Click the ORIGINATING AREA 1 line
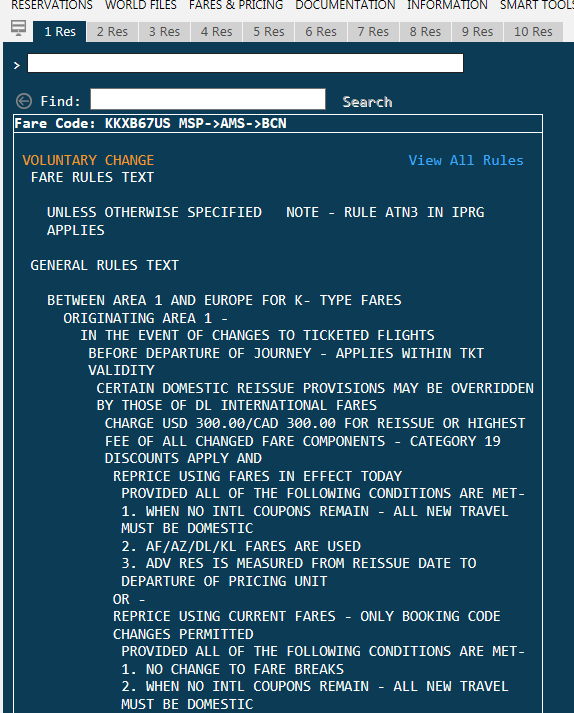The height and width of the screenshot is (713, 574). tap(146, 318)
